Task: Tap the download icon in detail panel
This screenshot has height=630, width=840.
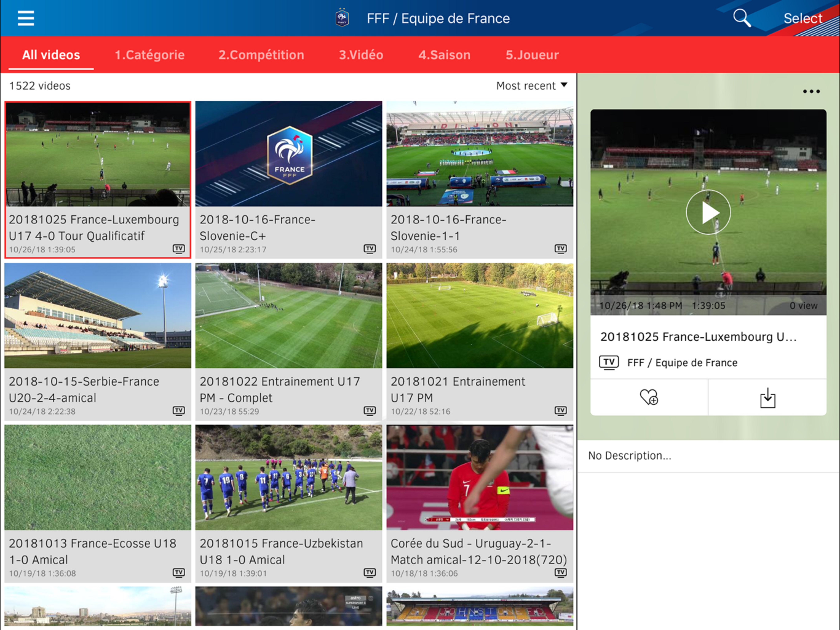Action: (767, 398)
